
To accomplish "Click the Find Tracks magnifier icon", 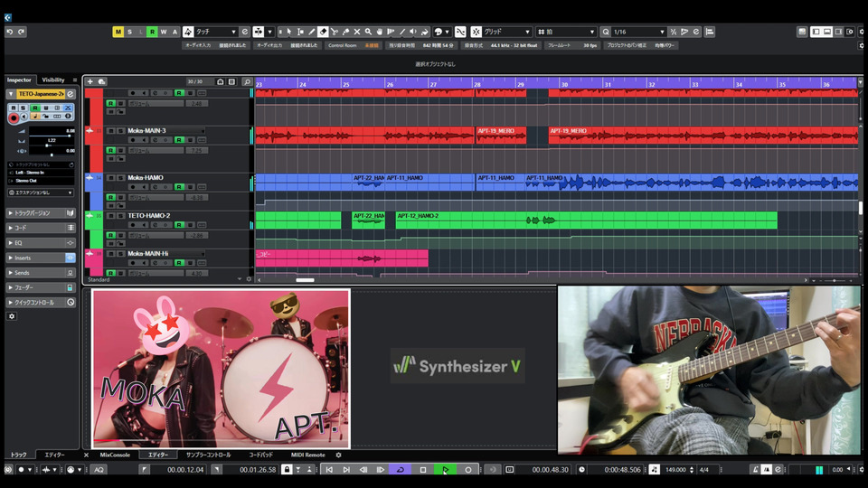I will (x=247, y=82).
